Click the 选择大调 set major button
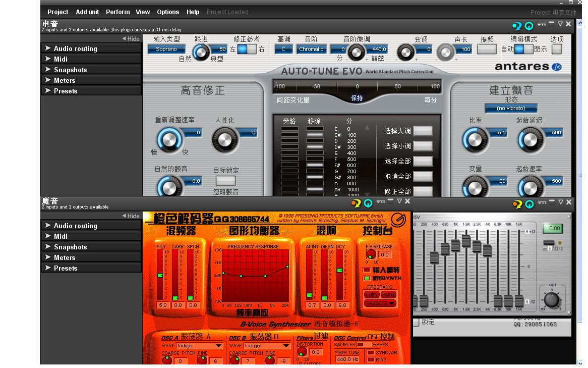 coord(423,131)
